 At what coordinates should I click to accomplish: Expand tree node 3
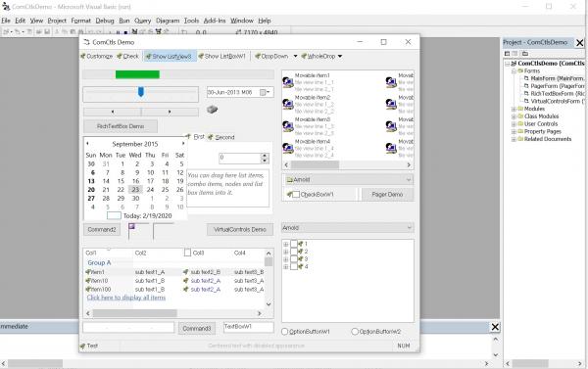tap(286, 259)
